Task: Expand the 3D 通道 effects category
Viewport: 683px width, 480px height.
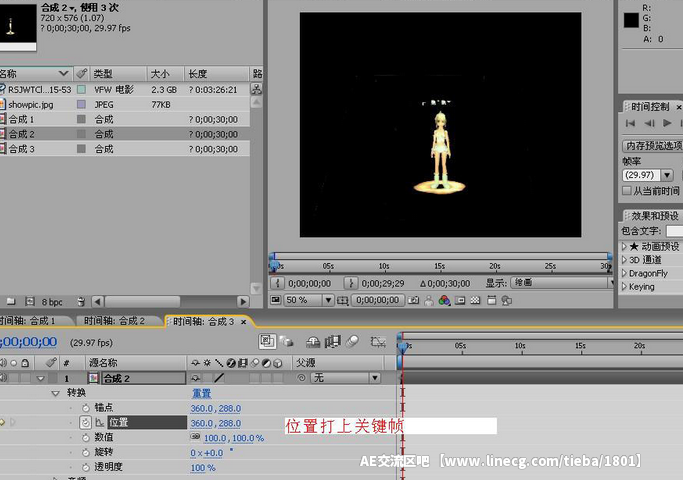Action: 624,260
